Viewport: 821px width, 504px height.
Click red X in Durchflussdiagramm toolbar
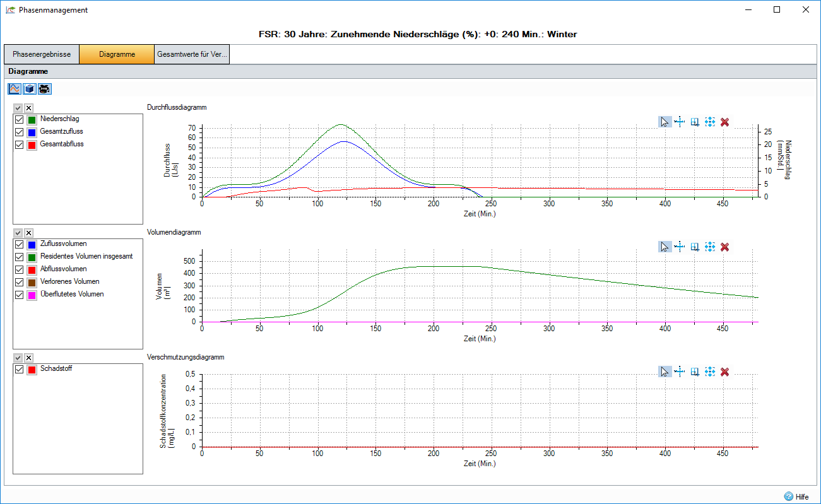(x=724, y=122)
